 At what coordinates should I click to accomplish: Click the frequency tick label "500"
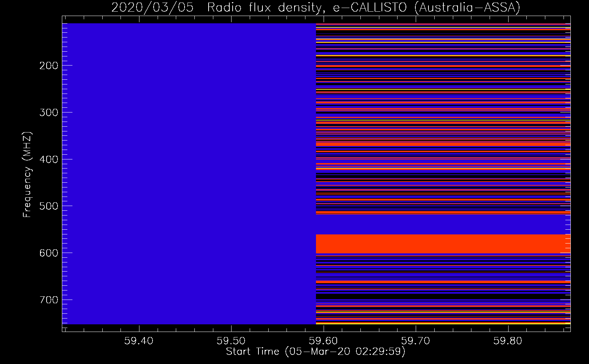(49, 206)
